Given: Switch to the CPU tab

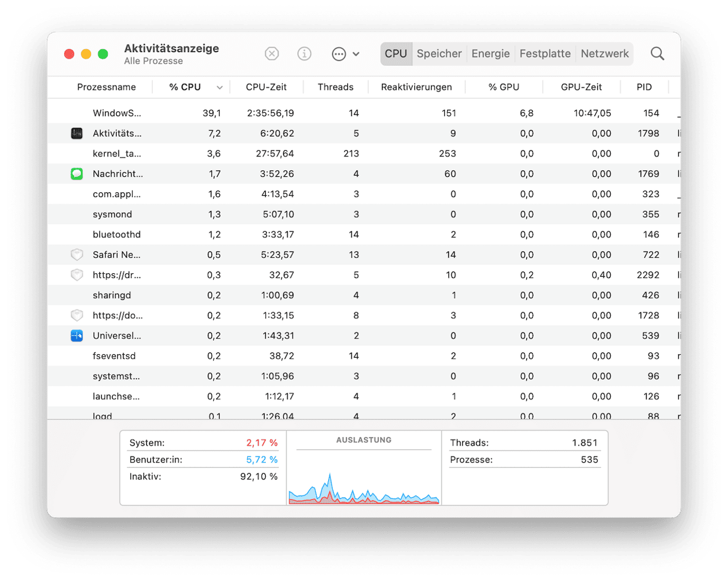Looking at the screenshot, I should click(396, 54).
